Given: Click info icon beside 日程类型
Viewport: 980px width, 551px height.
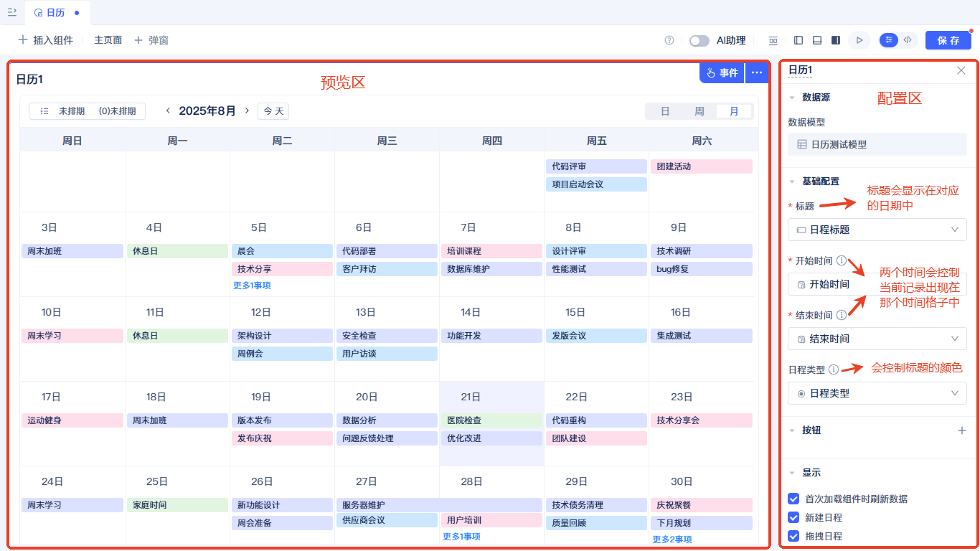Looking at the screenshot, I should (x=834, y=369).
